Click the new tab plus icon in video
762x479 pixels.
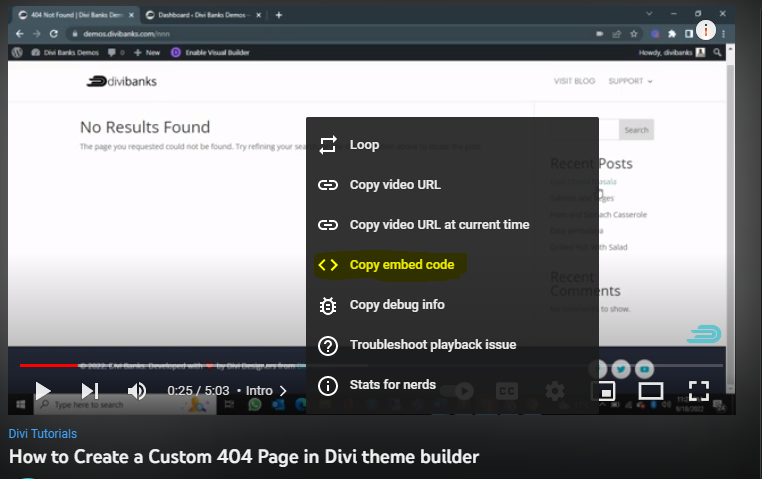pos(278,15)
